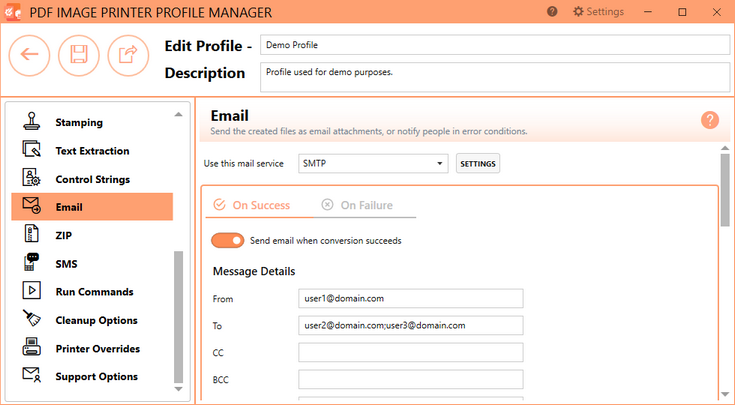Click the Email panel scrollbar thumb

(725, 190)
